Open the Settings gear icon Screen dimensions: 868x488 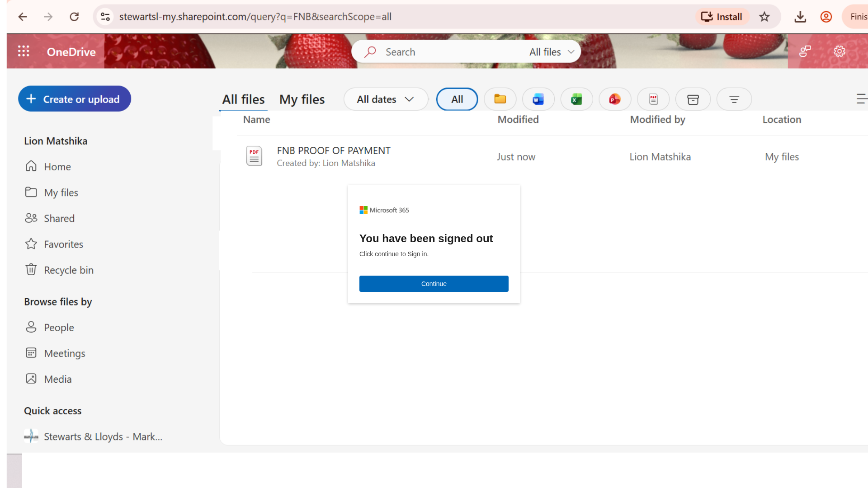pyautogui.click(x=840, y=52)
